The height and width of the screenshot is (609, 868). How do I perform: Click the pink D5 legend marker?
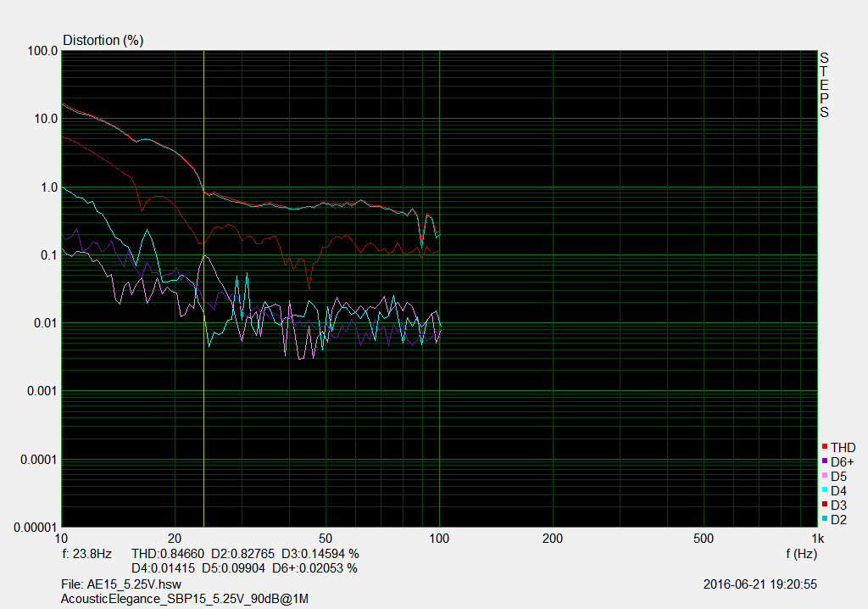(825, 476)
